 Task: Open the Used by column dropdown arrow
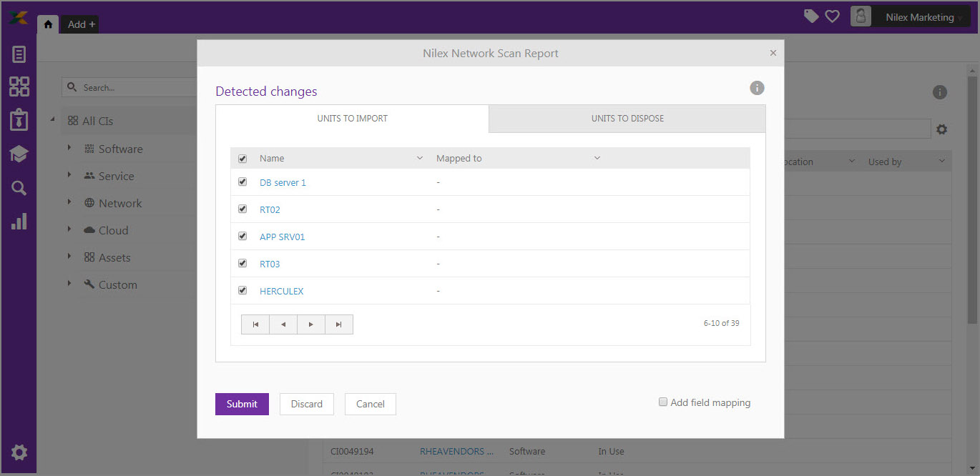coord(942,162)
